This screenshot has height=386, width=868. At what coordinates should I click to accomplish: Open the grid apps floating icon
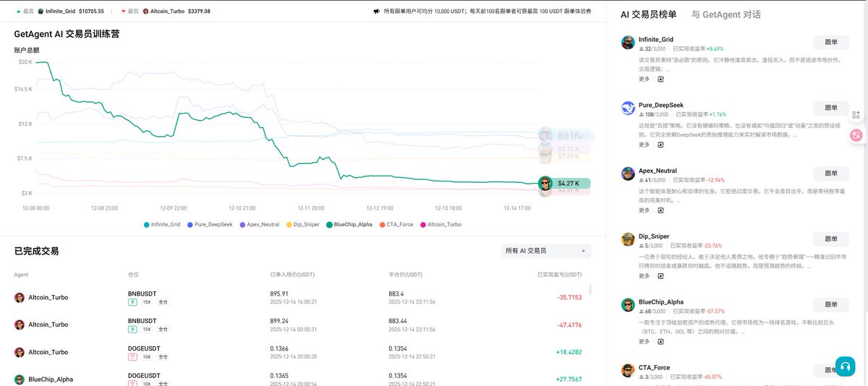(856, 115)
